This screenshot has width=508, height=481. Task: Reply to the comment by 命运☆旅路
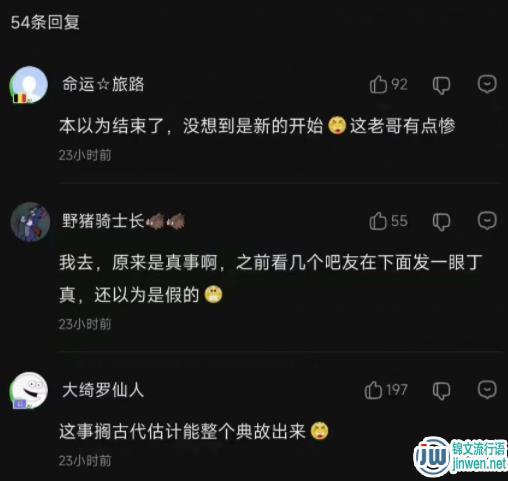coord(487,84)
